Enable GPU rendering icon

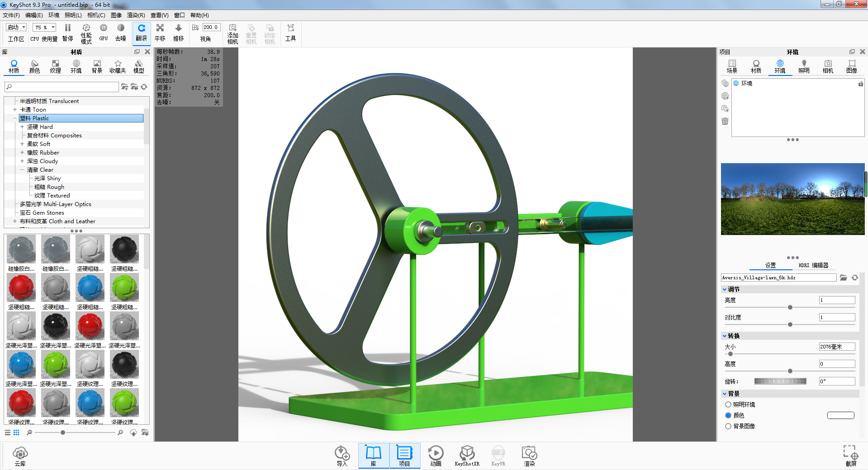pos(104,28)
